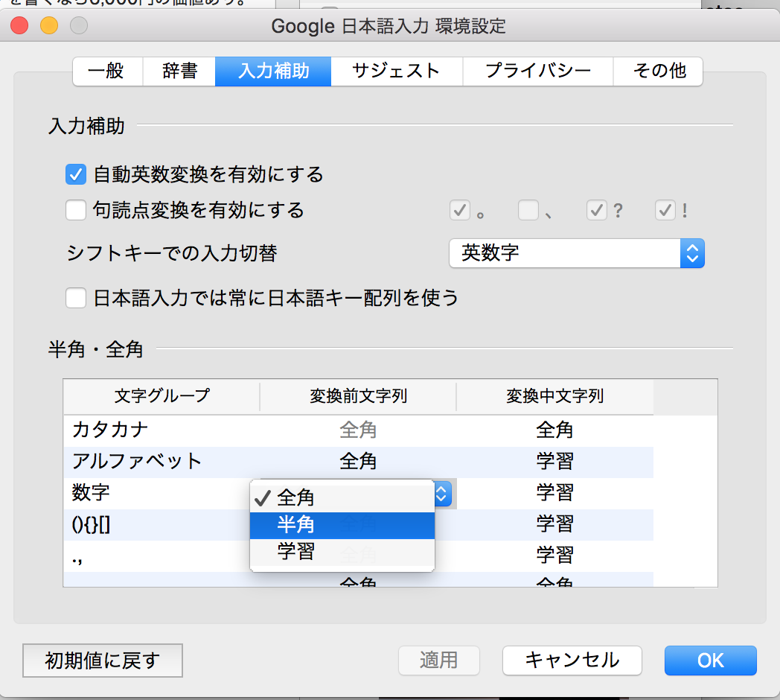780x700 pixels.
Task: Choose 学習 in the popup menu
Action: (x=342, y=552)
